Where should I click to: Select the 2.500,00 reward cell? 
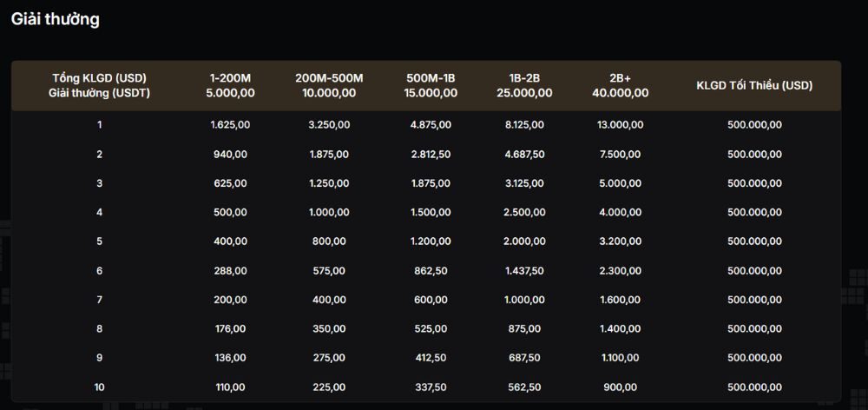click(524, 212)
